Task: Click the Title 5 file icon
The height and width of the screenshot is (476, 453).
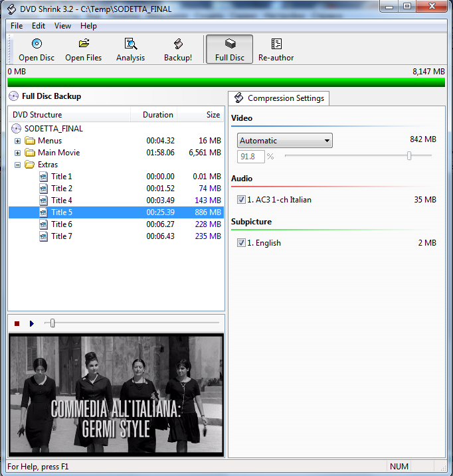Action: 43,212
